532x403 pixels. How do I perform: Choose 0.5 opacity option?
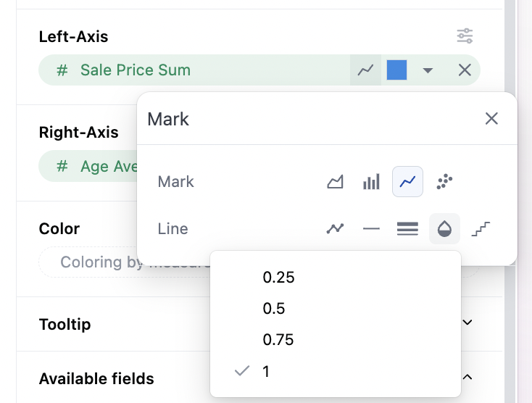tap(274, 308)
